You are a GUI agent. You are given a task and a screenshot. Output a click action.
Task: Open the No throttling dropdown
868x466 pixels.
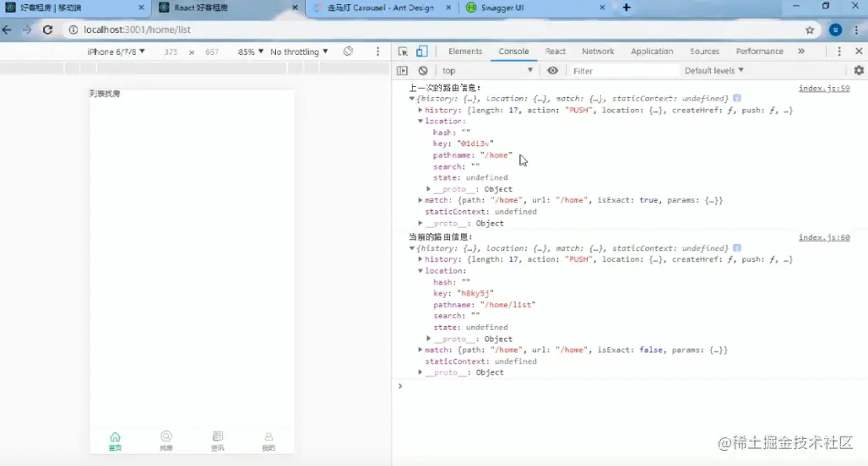299,51
